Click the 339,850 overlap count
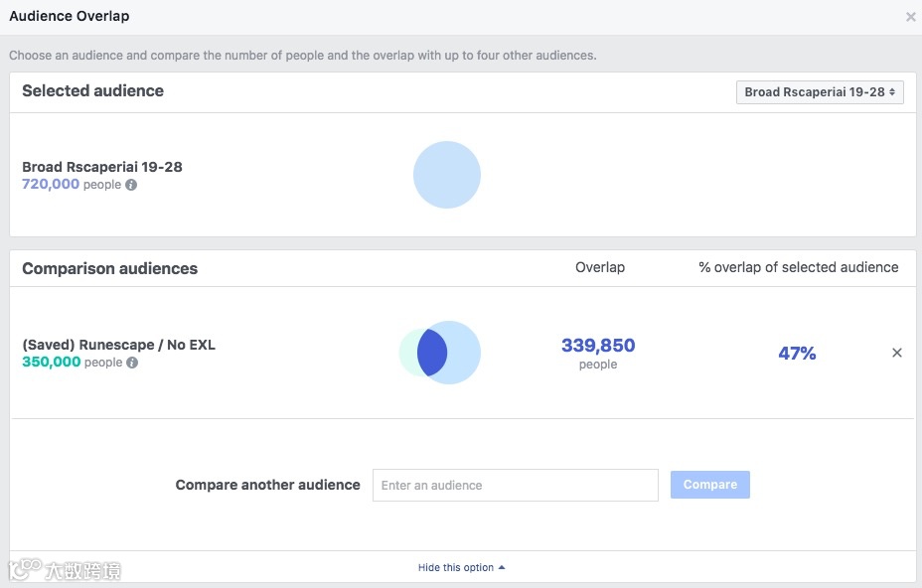 598,346
